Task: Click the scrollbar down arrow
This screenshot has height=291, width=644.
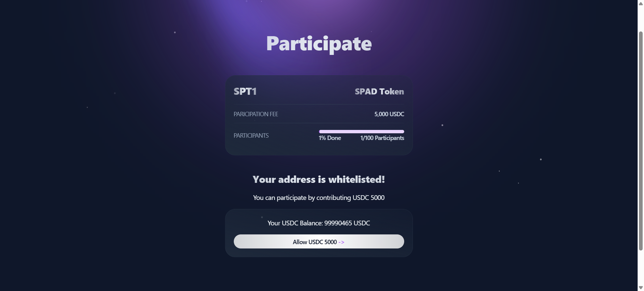Action: [x=641, y=288]
